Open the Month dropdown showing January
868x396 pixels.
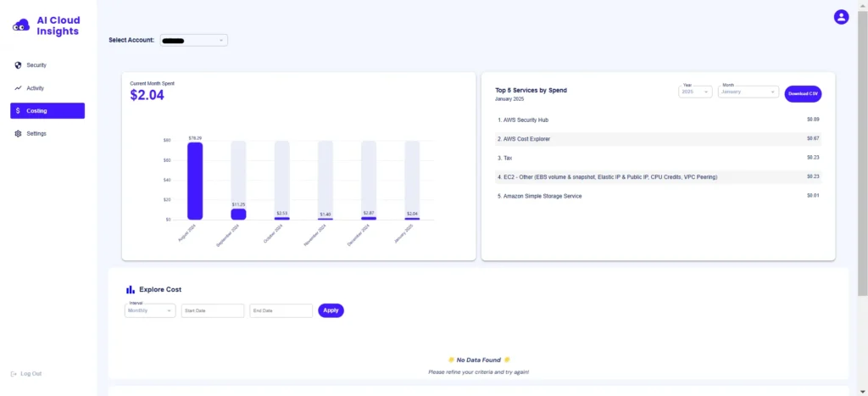click(x=748, y=92)
